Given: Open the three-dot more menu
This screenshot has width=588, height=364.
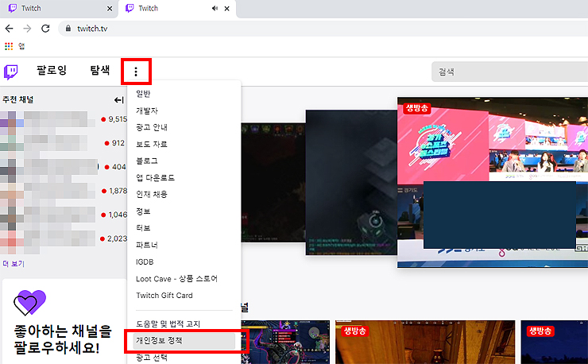Looking at the screenshot, I should pyautogui.click(x=136, y=72).
